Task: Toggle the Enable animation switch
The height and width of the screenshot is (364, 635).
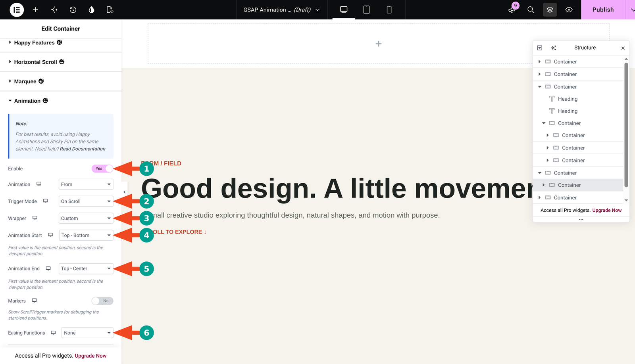Action: pyautogui.click(x=102, y=169)
